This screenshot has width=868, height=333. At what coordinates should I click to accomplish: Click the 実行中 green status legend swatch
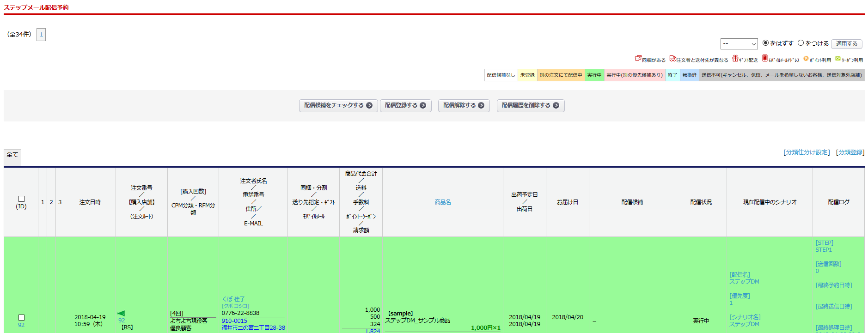594,75
